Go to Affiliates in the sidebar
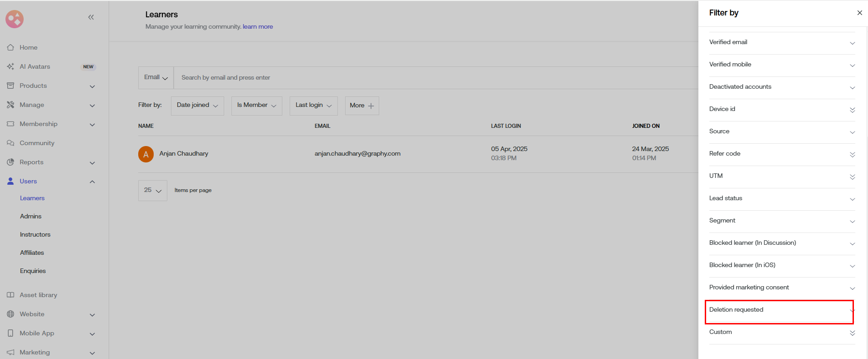 (32, 253)
